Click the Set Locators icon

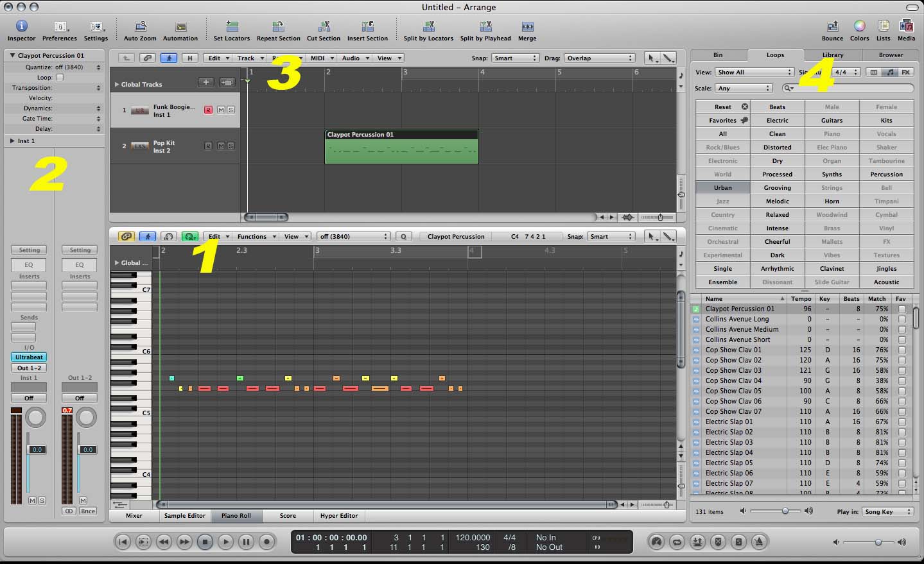tap(232, 26)
